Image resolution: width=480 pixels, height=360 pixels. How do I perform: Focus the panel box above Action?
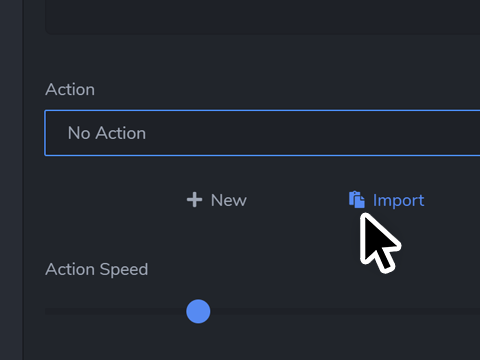pyautogui.click(x=262, y=17)
